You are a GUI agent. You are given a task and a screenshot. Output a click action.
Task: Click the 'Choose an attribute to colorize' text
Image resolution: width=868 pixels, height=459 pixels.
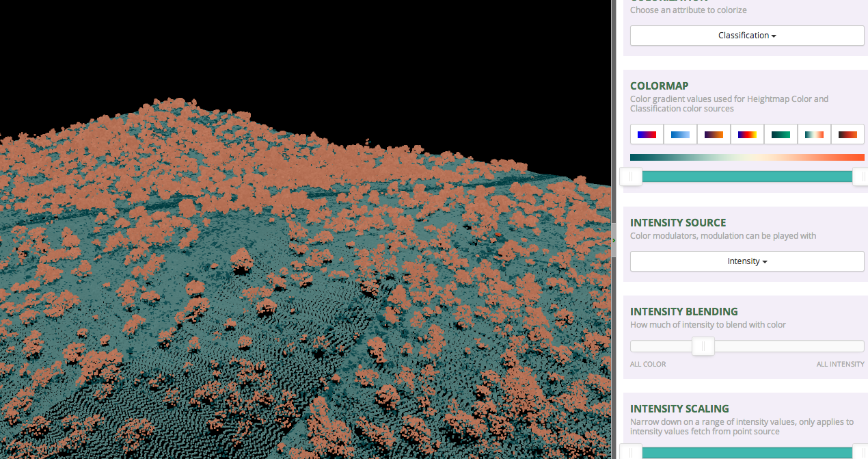pyautogui.click(x=688, y=10)
